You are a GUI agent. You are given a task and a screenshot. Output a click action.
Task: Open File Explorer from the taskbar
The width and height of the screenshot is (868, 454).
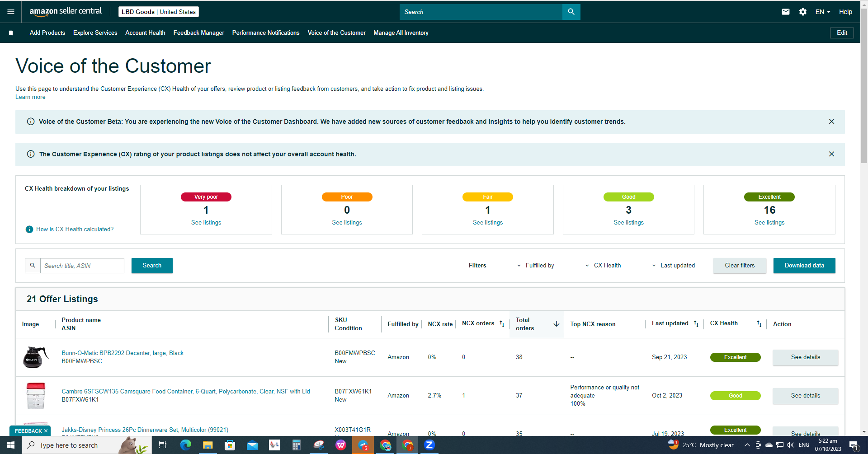point(208,445)
